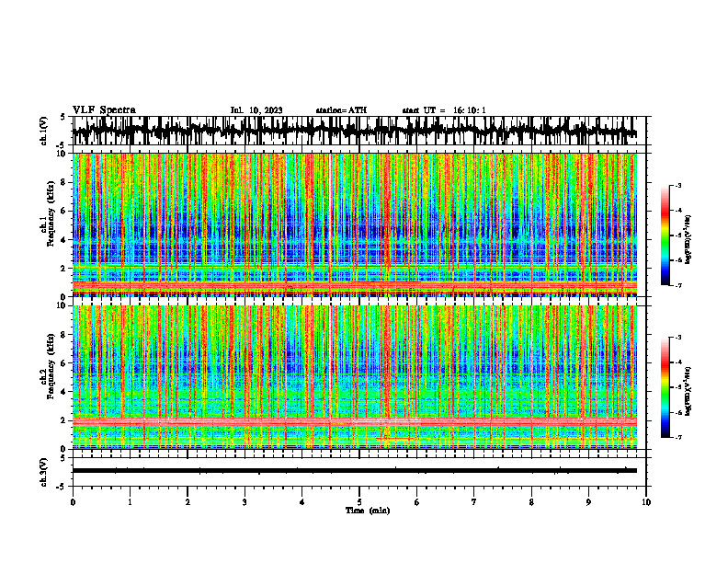Screen dimensions: 728x563
Task: Click the ch.2 spectrogram color scale bar
Action: tap(665, 387)
